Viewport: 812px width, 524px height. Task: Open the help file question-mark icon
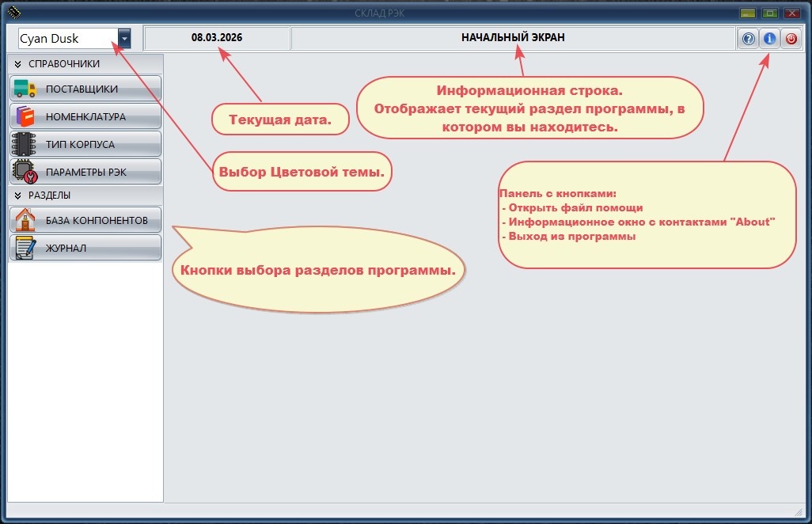click(x=749, y=38)
